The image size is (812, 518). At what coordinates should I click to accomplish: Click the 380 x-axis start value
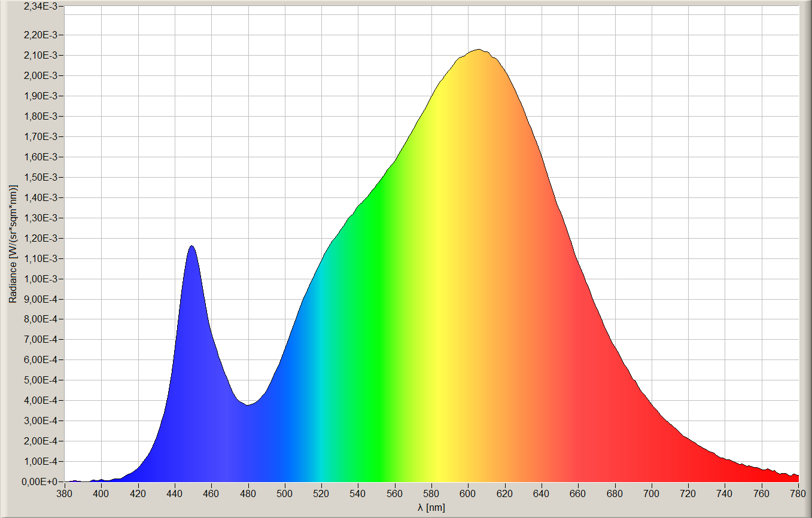(x=65, y=493)
